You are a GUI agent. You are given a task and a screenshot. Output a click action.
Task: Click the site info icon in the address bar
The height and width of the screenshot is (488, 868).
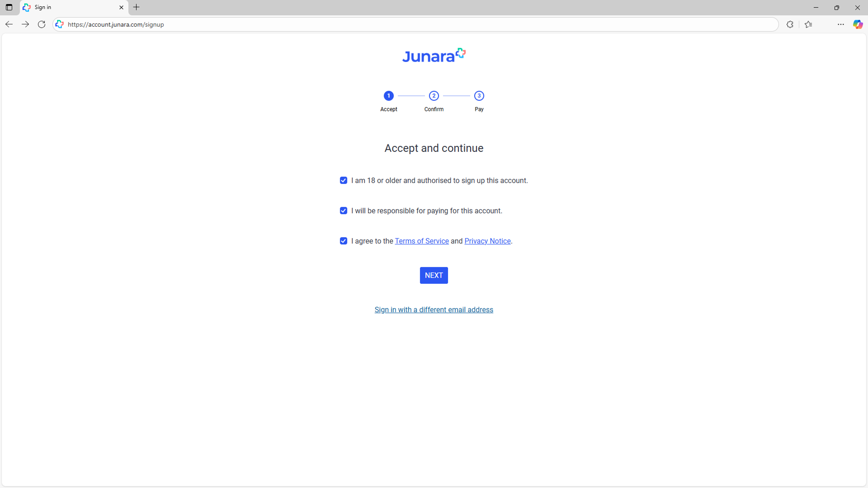click(59, 24)
